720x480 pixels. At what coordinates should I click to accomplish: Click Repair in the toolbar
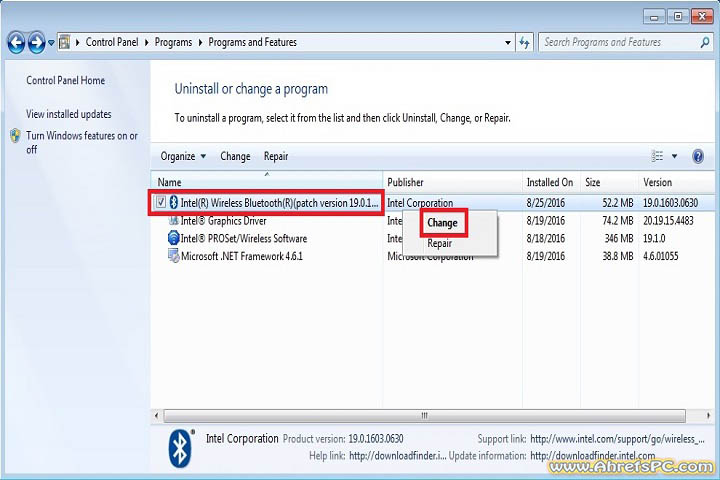[x=276, y=156]
